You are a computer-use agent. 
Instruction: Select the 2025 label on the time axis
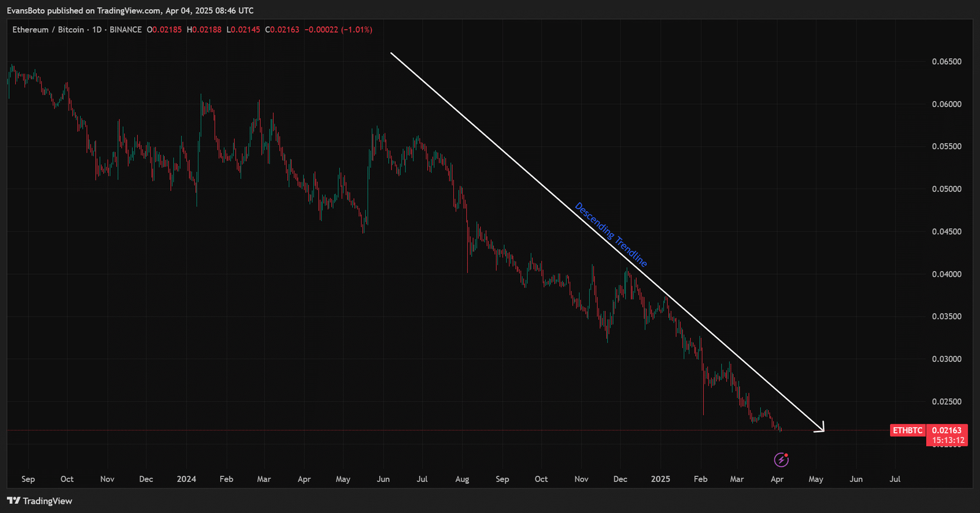tap(660, 479)
